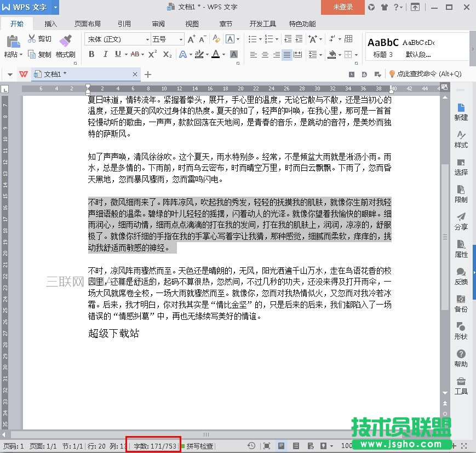This screenshot has height=453, width=476.
Task: Switch to the 页面布局 ribbon tab
Action: coord(88,24)
